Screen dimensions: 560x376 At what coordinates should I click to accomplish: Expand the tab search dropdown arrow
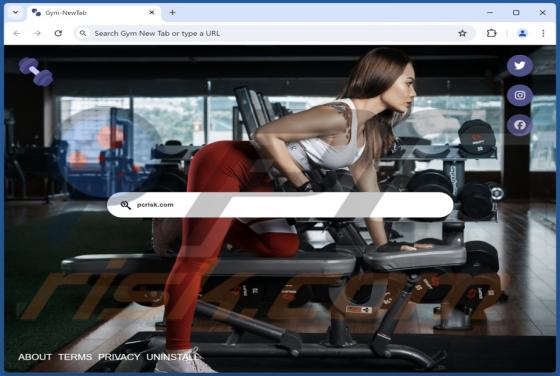pyautogui.click(x=15, y=12)
